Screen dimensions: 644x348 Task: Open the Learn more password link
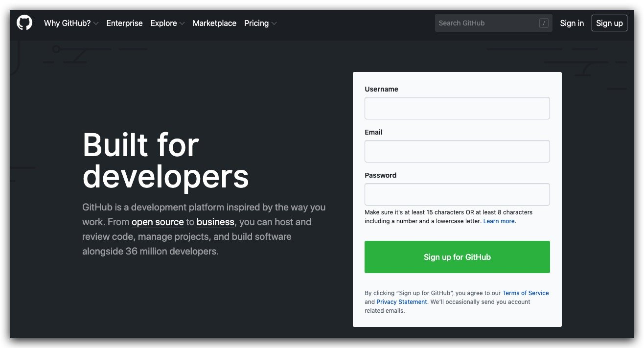coord(499,221)
